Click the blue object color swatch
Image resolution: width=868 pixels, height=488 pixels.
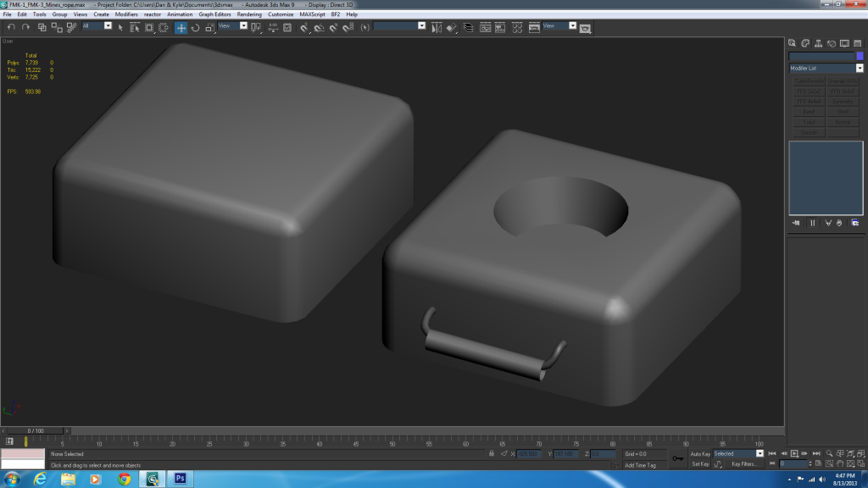pos(860,56)
